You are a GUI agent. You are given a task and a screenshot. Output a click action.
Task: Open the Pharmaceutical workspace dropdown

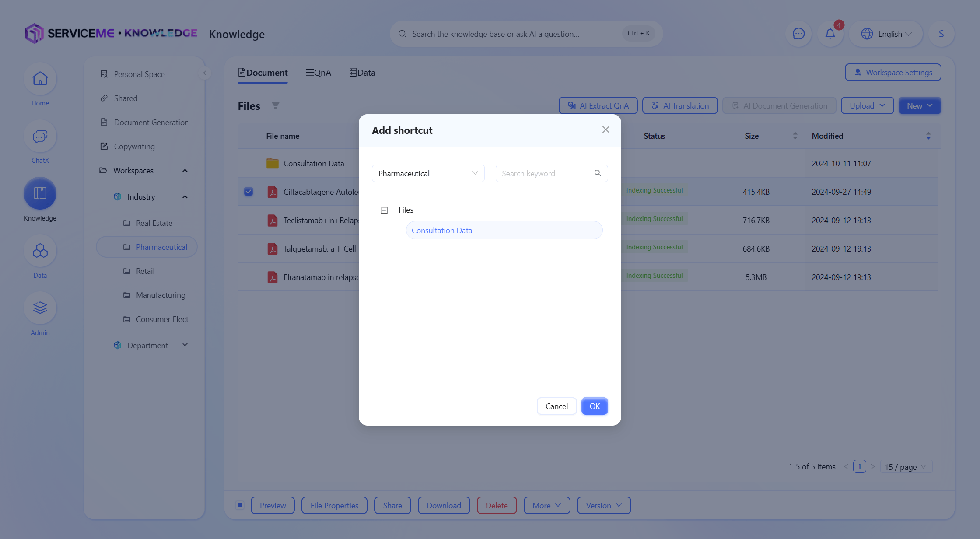428,173
